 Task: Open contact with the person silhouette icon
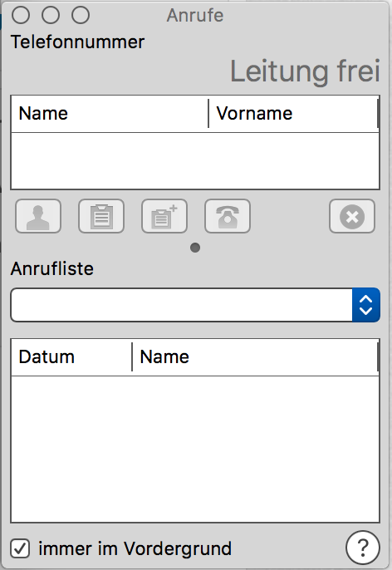(x=38, y=216)
